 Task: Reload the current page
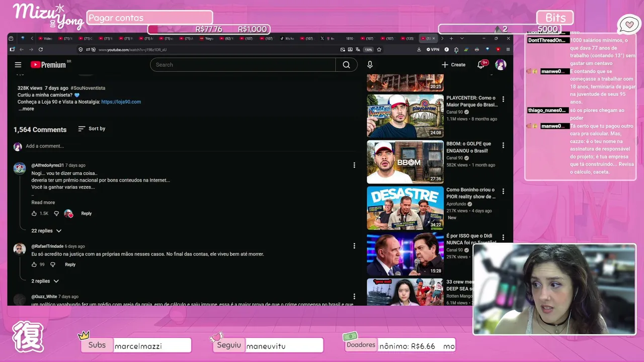pyautogui.click(x=41, y=49)
